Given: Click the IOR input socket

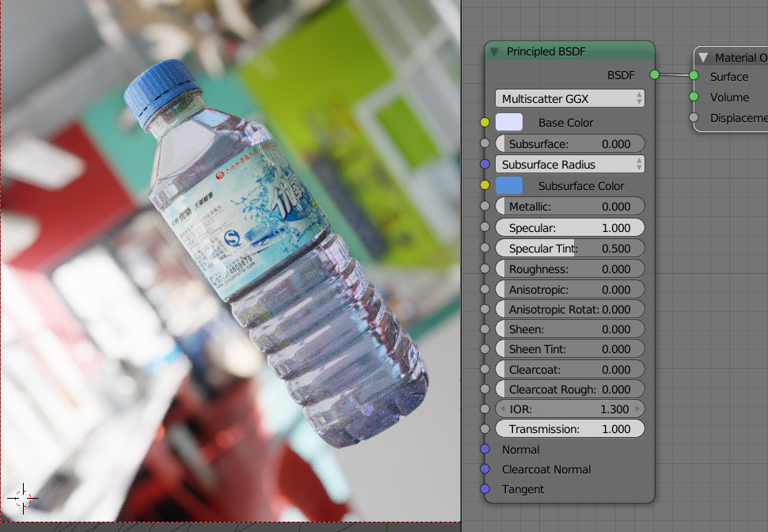Looking at the screenshot, I should 485,408.
